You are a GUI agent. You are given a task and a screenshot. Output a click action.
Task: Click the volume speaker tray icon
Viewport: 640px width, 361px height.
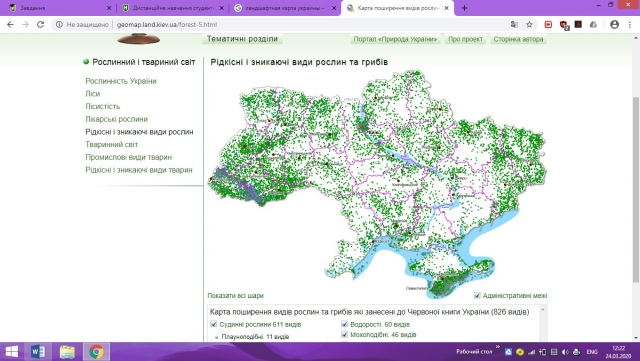pos(565,352)
